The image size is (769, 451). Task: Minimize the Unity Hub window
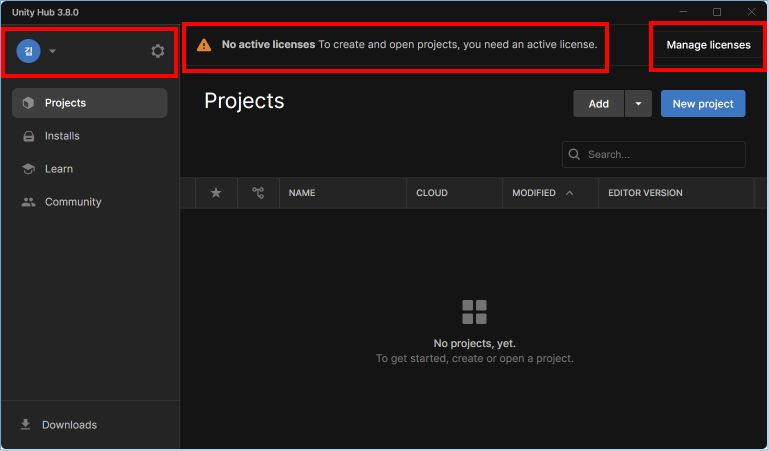click(683, 12)
